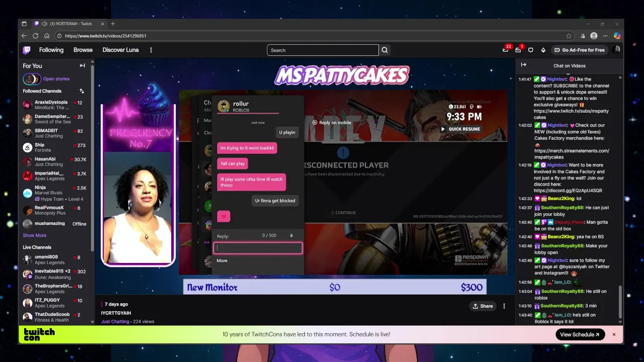This screenshot has height=362, width=644.
Task: Go back in the browser
Action: coord(24,36)
